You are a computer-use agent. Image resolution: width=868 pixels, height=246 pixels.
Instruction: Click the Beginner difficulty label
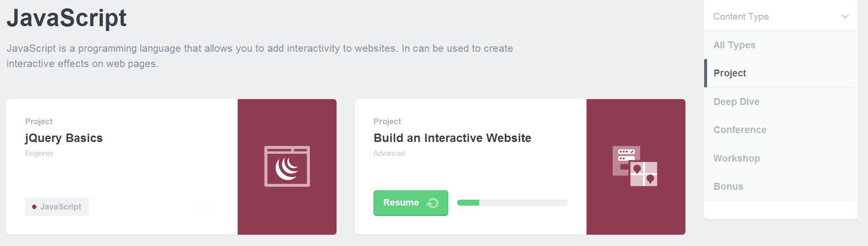click(39, 153)
